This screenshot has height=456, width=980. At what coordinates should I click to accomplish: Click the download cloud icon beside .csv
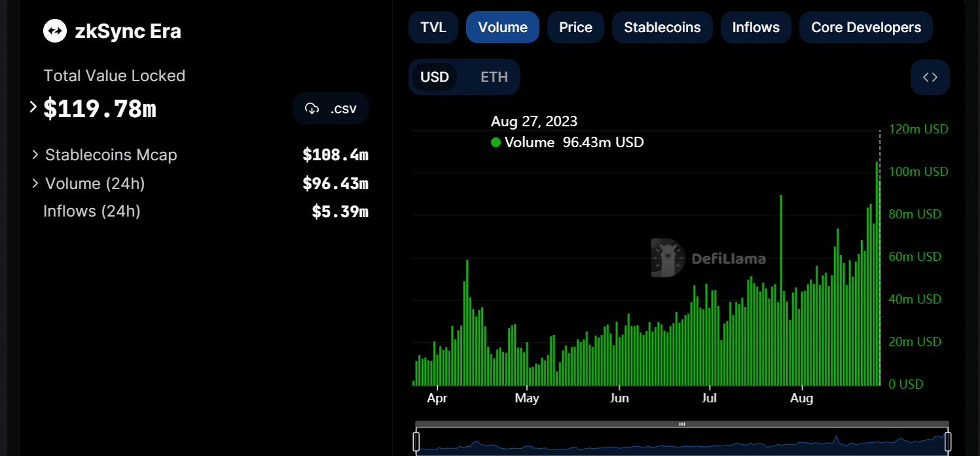pyautogui.click(x=312, y=109)
